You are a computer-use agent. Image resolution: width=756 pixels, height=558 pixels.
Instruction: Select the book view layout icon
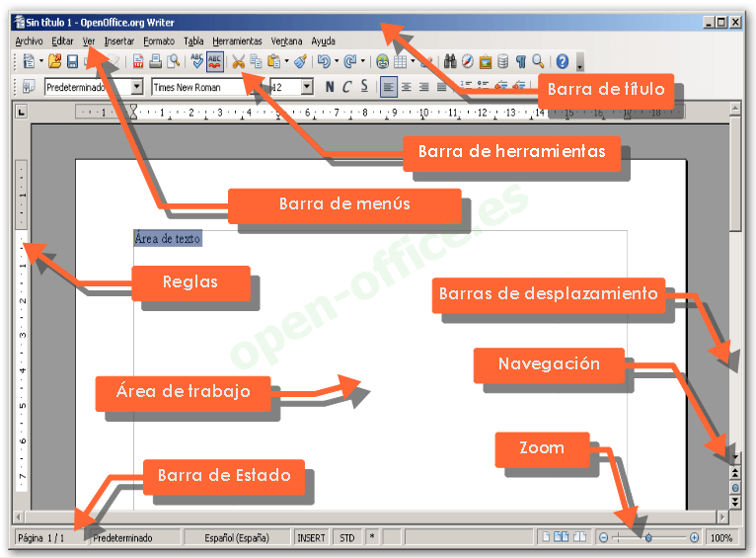[579, 537]
